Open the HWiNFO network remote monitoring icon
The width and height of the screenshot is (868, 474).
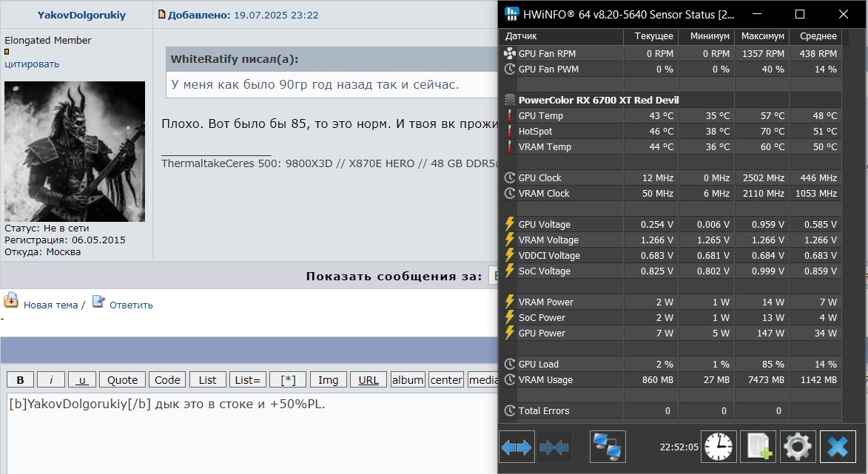(x=608, y=447)
